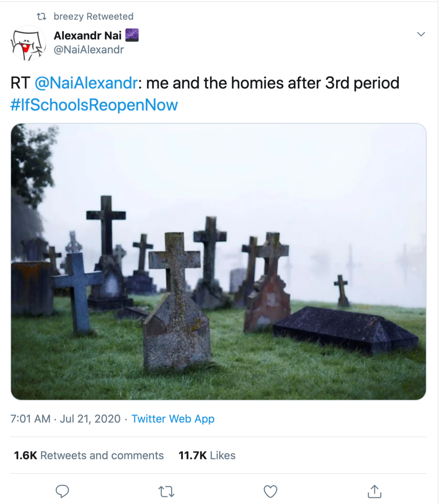Open the blue @NaiAlexandr mention in the tweet text
The height and width of the screenshot is (504, 439).
(86, 83)
